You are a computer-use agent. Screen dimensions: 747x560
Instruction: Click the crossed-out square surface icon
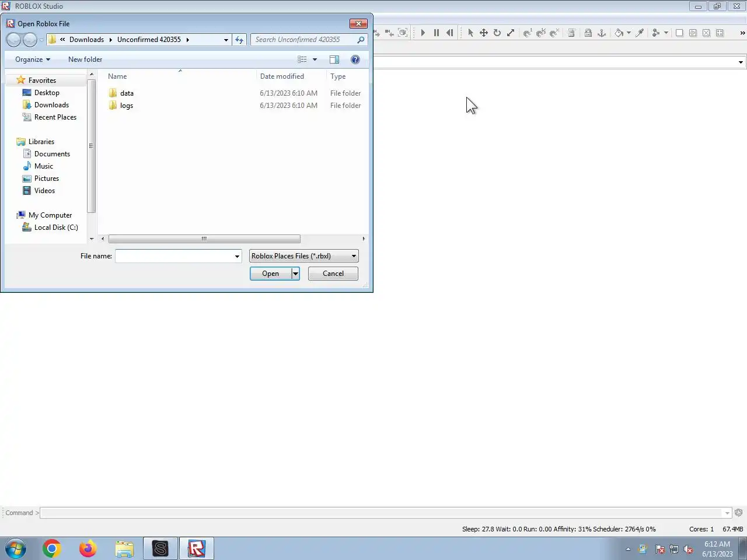point(706,33)
